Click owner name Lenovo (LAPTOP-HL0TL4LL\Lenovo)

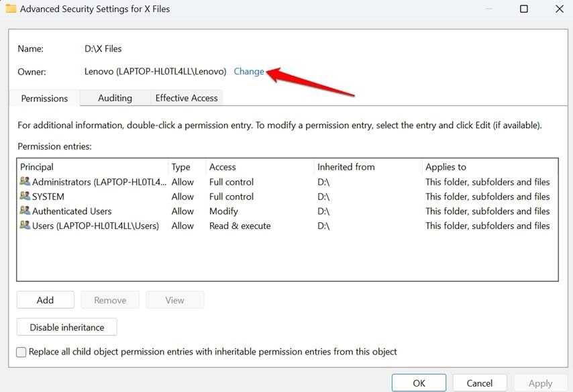click(155, 71)
